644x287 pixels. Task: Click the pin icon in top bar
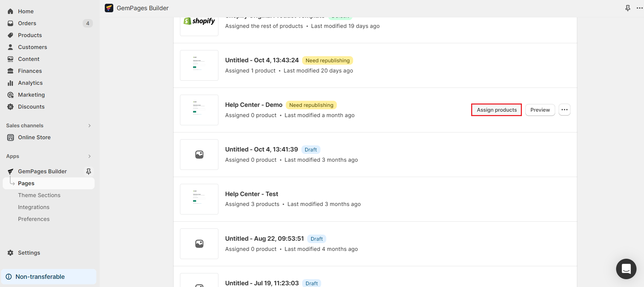(x=628, y=8)
